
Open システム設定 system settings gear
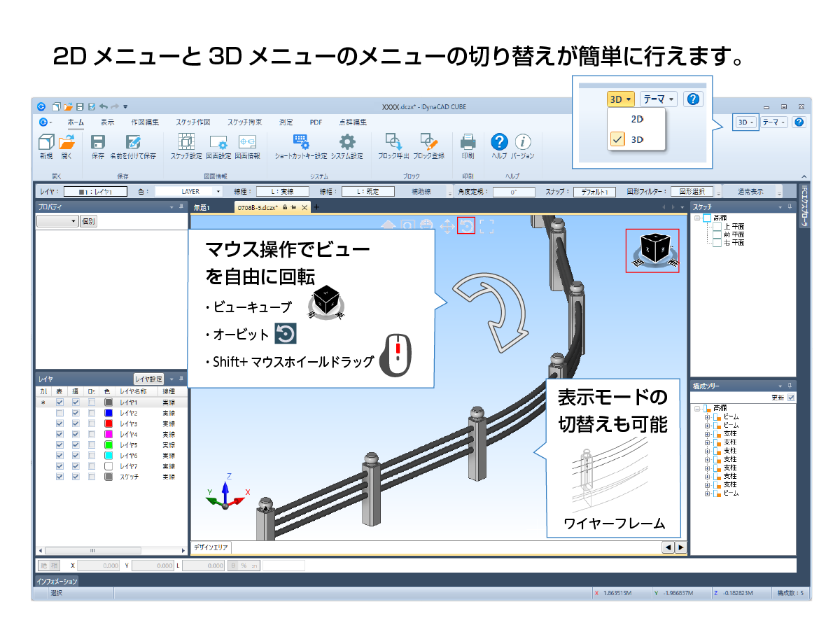[x=347, y=142]
